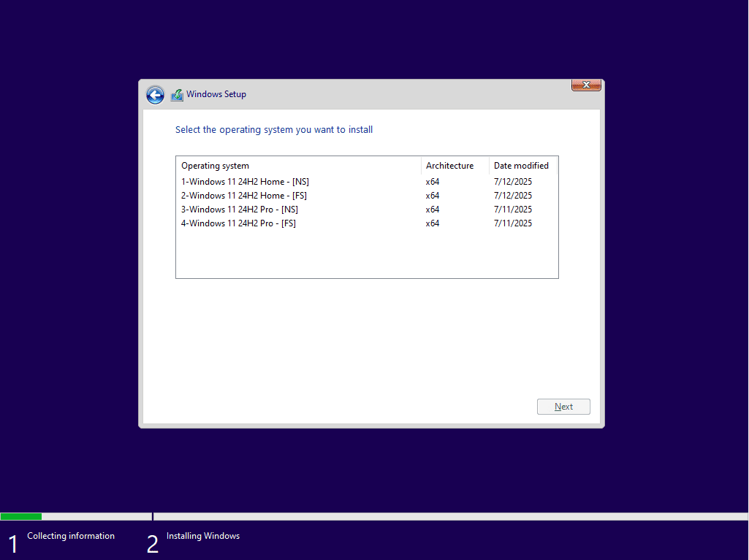Image resolution: width=749 pixels, height=560 pixels.
Task: Click the 'Select the operating system' heading
Action: click(274, 130)
